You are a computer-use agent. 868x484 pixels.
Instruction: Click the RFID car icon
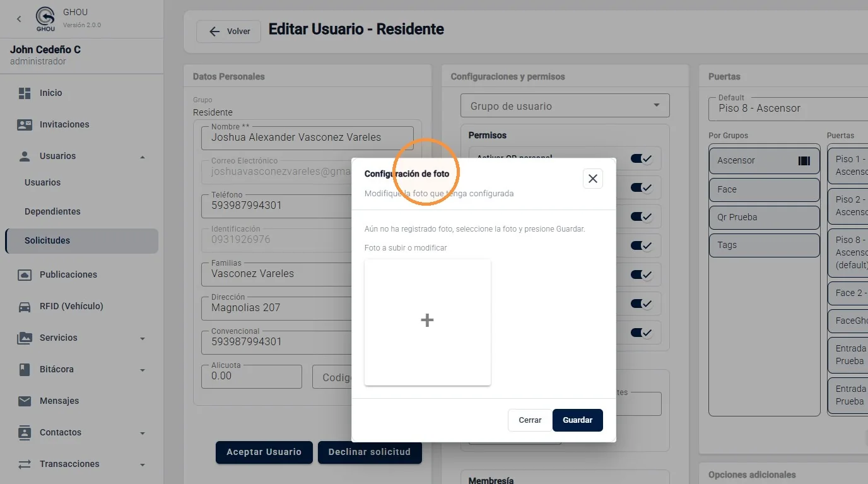coord(25,307)
